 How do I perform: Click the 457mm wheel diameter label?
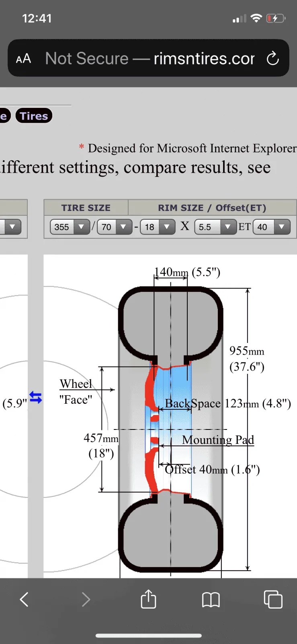click(x=101, y=438)
